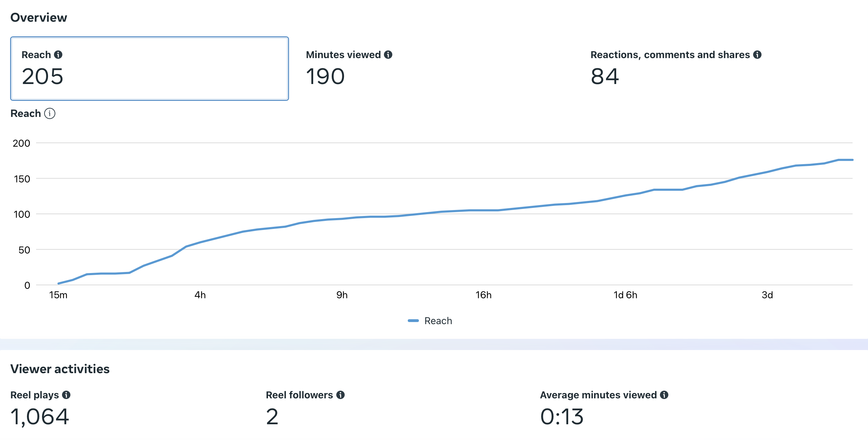This screenshot has width=868, height=440.
Task: Click the Reel plays label
Action: click(35, 395)
